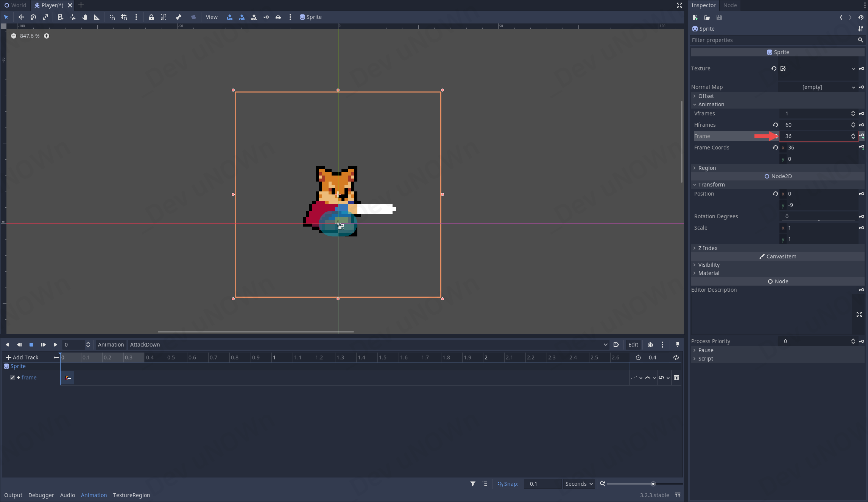Open the Seconds snap unit dropdown
868x502 pixels.
(x=579, y=484)
